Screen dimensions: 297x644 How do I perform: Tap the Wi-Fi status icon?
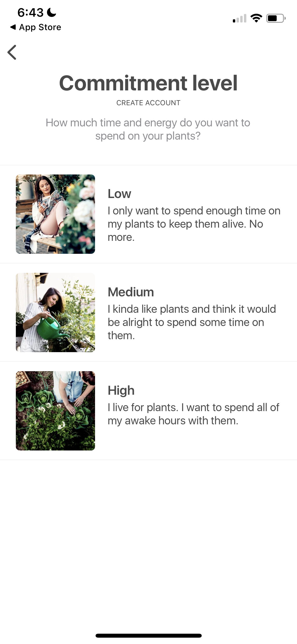[x=256, y=18]
